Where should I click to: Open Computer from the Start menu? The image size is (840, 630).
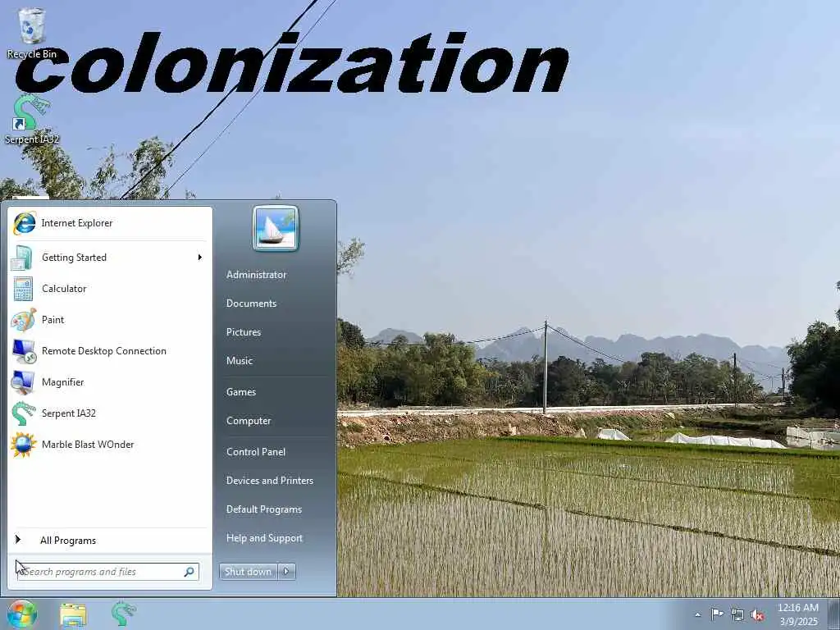[x=249, y=421]
